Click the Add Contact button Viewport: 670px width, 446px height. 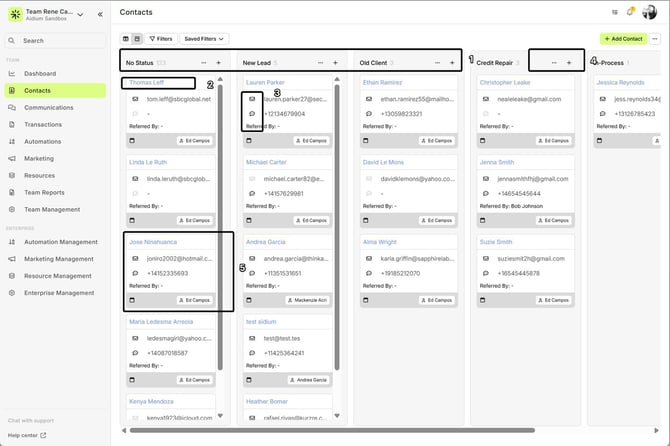(622, 39)
